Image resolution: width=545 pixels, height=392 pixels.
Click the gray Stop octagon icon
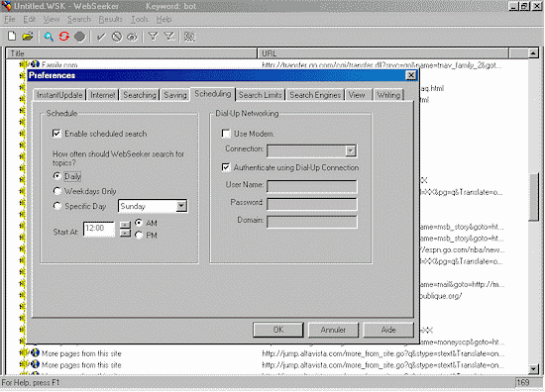pyautogui.click(x=79, y=37)
